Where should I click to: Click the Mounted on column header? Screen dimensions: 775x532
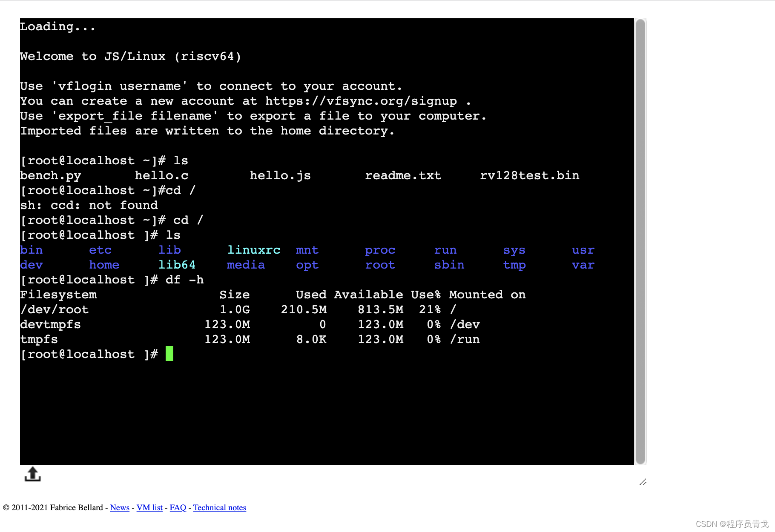(x=488, y=295)
